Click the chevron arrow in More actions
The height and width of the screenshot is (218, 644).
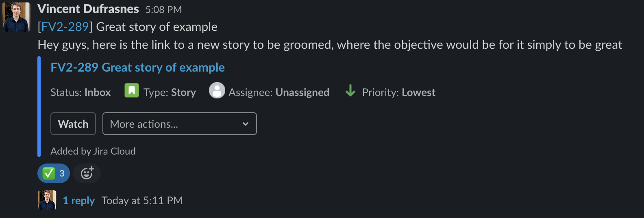(x=245, y=124)
